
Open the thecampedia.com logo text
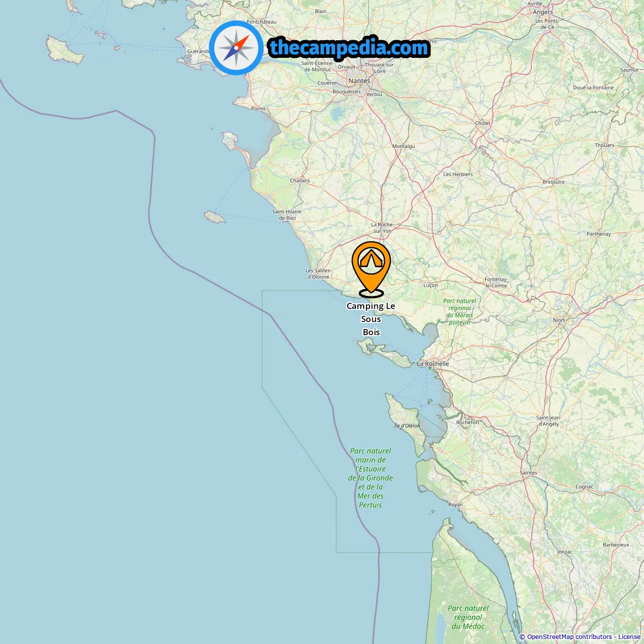coord(349,48)
